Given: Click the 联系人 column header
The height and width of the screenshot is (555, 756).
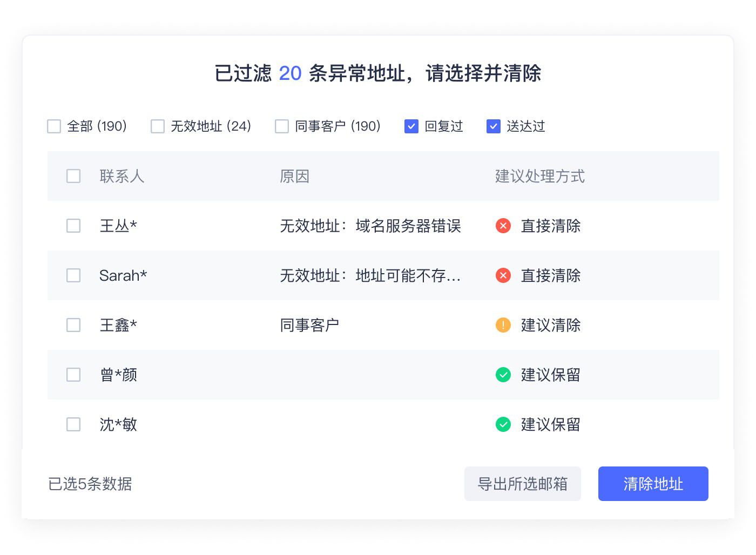Looking at the screenshot, I should [x=122, y=176].
